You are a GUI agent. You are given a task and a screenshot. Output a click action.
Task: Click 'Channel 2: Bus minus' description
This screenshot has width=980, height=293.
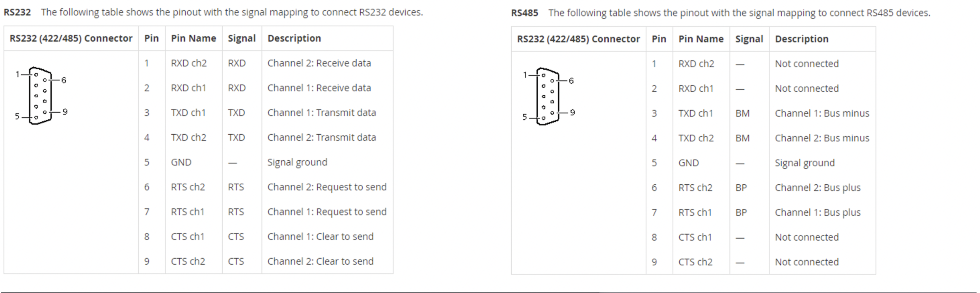point(822,138)
